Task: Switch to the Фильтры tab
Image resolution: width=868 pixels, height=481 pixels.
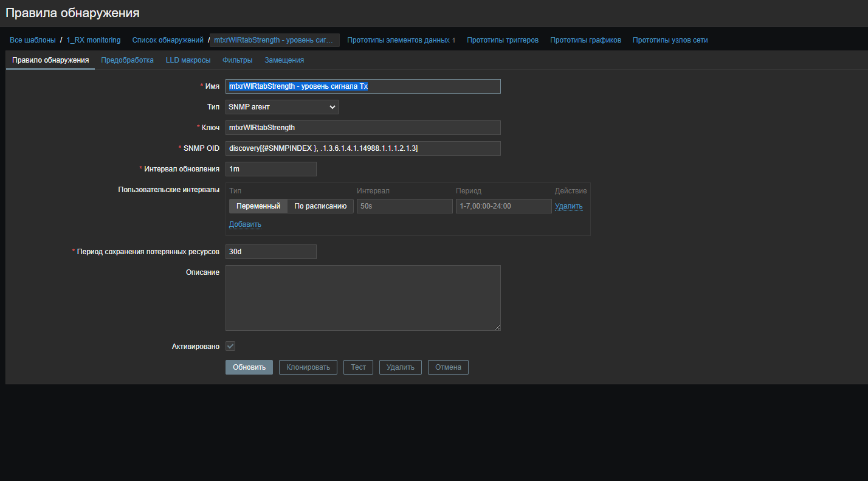Action: [237, 60]
